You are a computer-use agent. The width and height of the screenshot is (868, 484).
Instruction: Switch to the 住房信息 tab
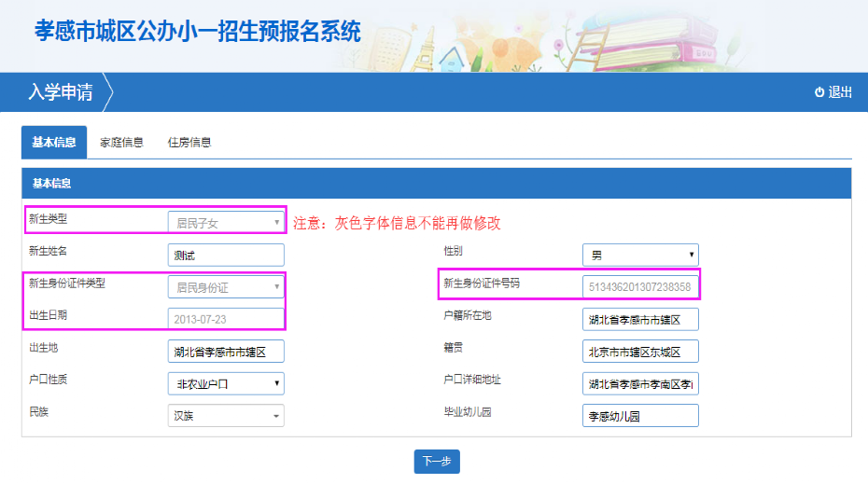[x=189, y=143]
